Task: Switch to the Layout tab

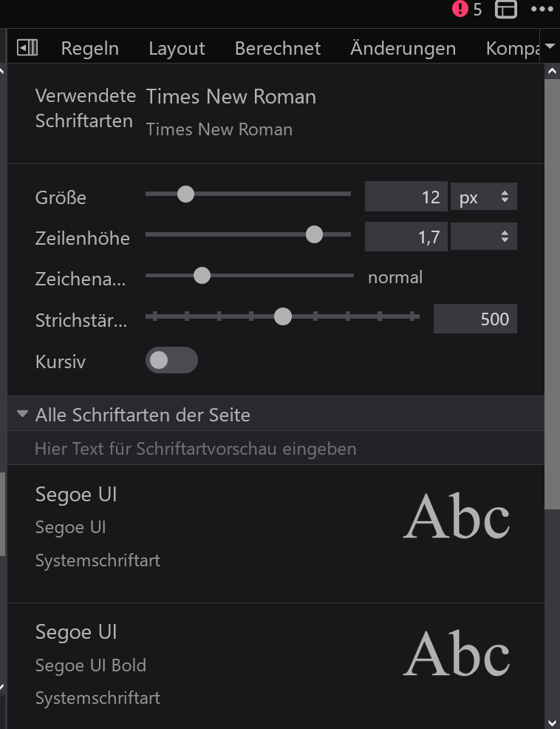Action: pyautogui.click(x=177, y=49)
